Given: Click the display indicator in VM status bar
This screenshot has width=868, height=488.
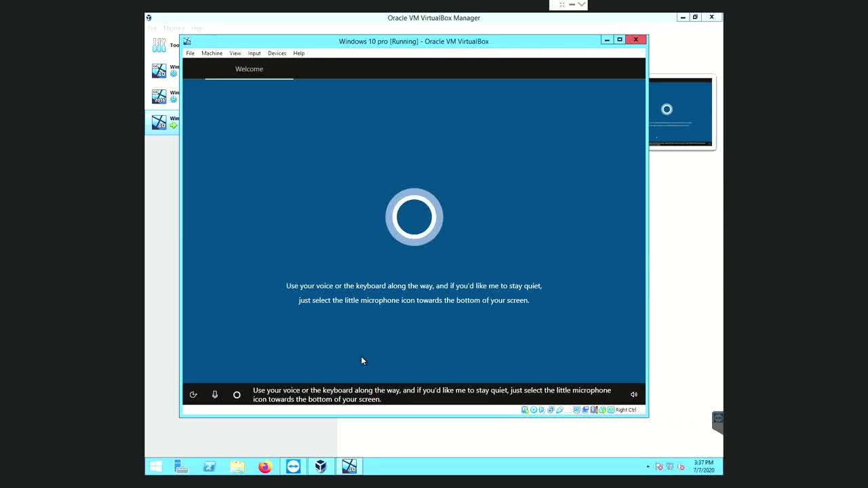Looking at the screenshot, I should pos(577,409).
